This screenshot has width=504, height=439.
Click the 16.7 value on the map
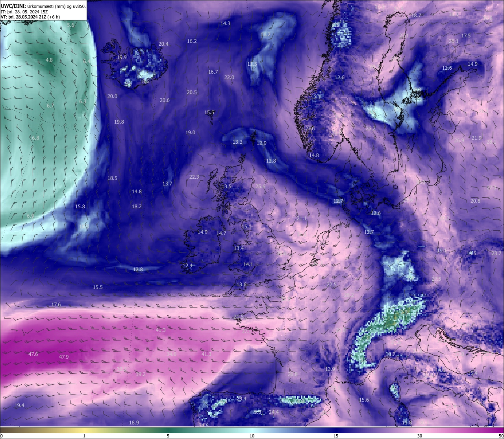click(x=213, y=72)
